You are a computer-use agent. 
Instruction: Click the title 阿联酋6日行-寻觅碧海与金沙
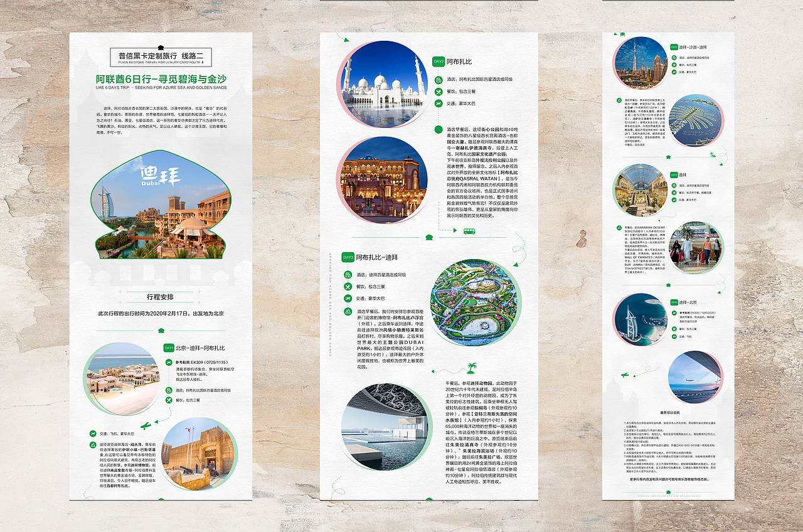161,79
